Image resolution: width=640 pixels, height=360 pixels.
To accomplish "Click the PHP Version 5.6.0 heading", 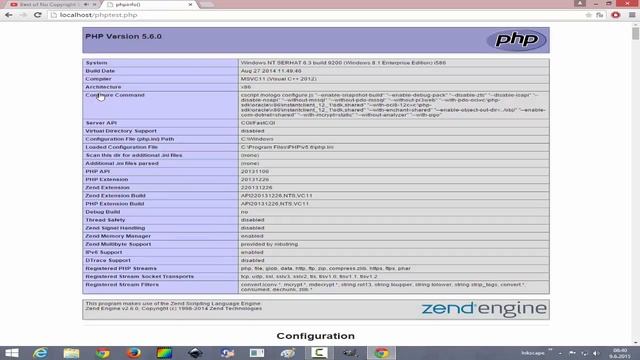I will coord(123,36).
